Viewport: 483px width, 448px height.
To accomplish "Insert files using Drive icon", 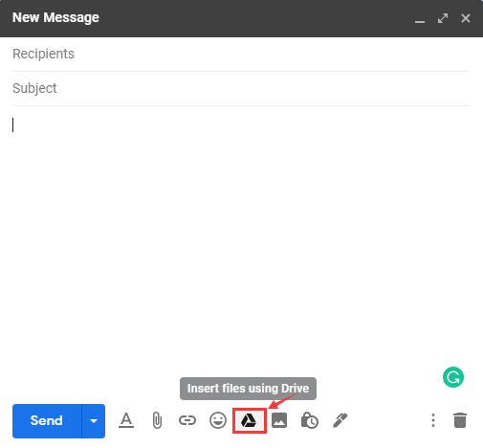I will pyautogui.click(x=249, y=420).
